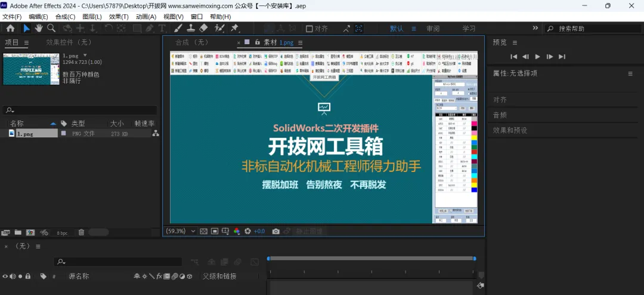Open the region of interest options dropdown
The height and width of the screenshot is (295, 644).
[225, 231]
